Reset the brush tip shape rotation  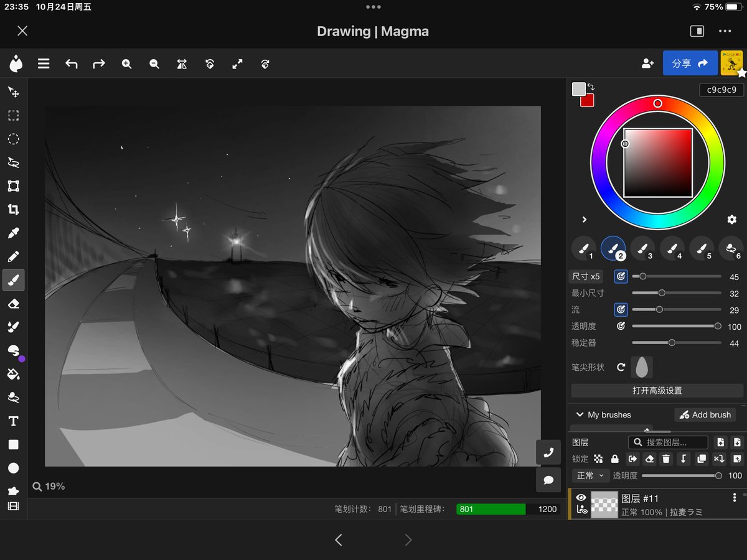(x=621, y=367)
